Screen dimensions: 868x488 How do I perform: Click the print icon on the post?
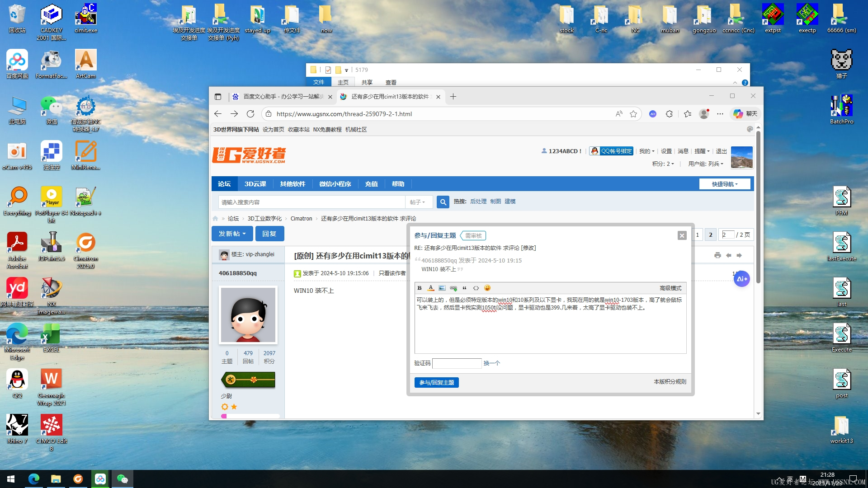717,255
